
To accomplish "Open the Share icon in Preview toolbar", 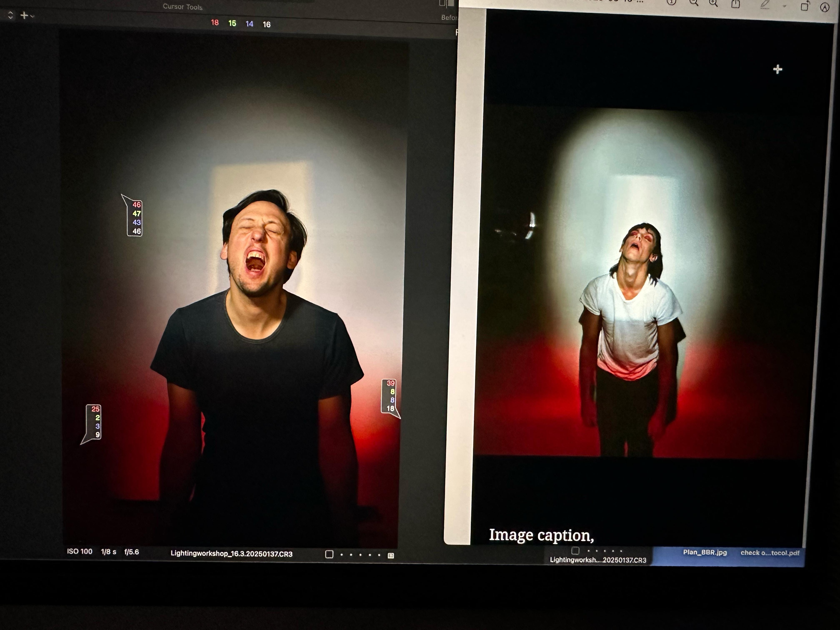I will click(x=736, y=4).
